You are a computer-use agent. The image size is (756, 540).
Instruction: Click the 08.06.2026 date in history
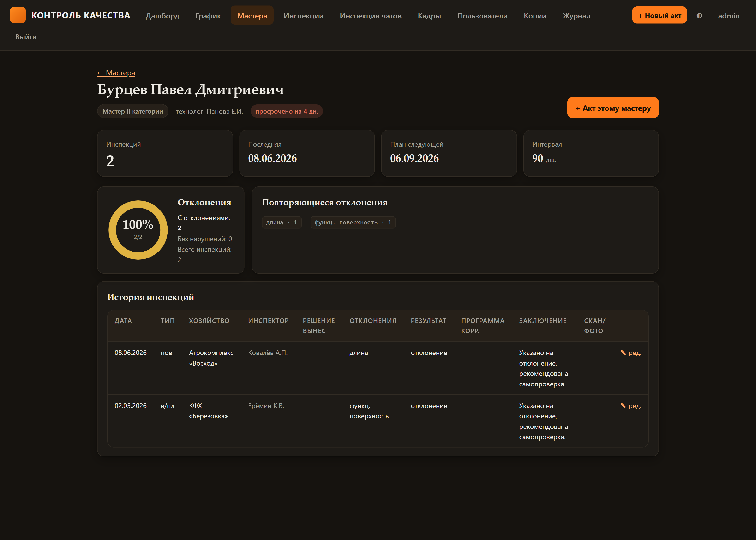point(130,353)
